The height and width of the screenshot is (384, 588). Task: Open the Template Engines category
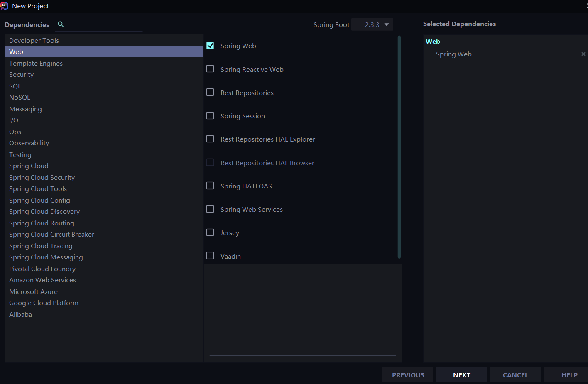tap(104, 63)
